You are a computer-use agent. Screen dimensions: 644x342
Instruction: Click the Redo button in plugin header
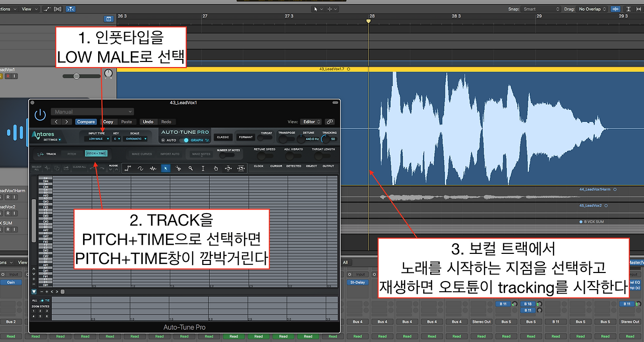166,122
